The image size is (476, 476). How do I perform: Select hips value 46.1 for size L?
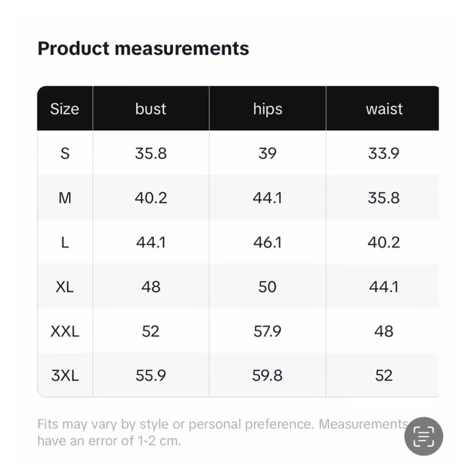point(267,243)
